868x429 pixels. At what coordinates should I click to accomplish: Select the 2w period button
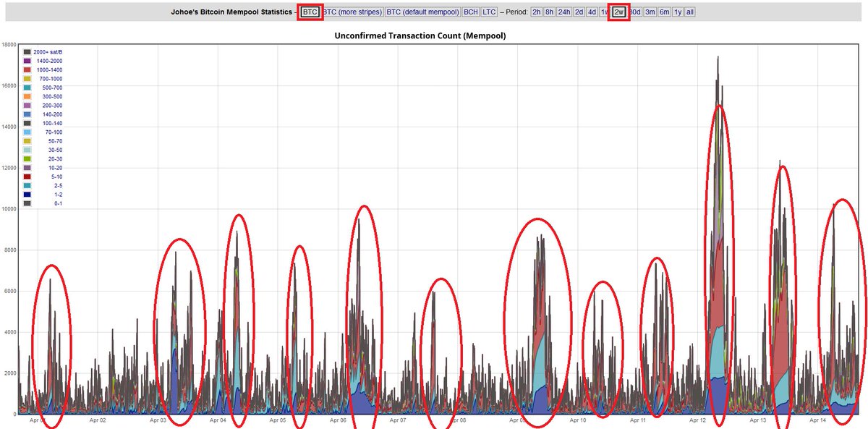point(619,12)
